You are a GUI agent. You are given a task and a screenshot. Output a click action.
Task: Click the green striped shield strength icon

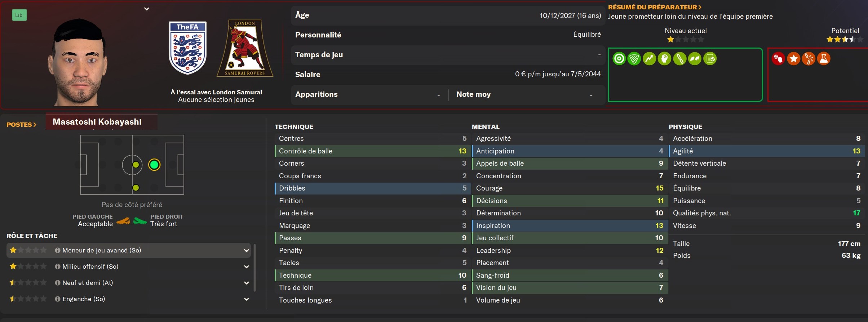pos(634,58)
